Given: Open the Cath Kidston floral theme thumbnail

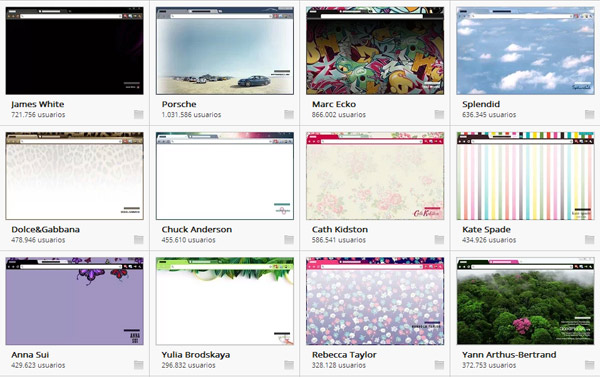Looking at the screenshot, I should click(375, 176).
